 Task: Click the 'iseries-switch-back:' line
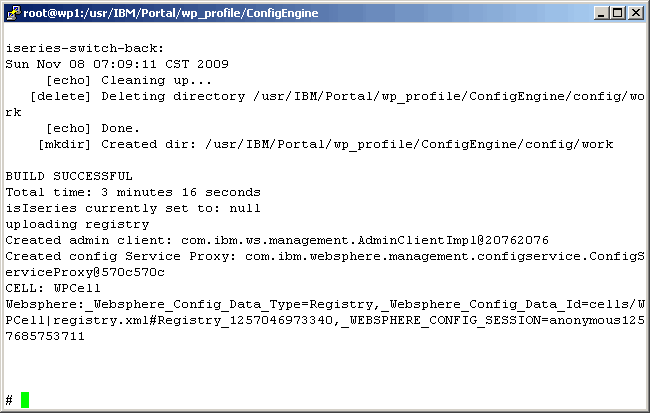coord(85,48)
